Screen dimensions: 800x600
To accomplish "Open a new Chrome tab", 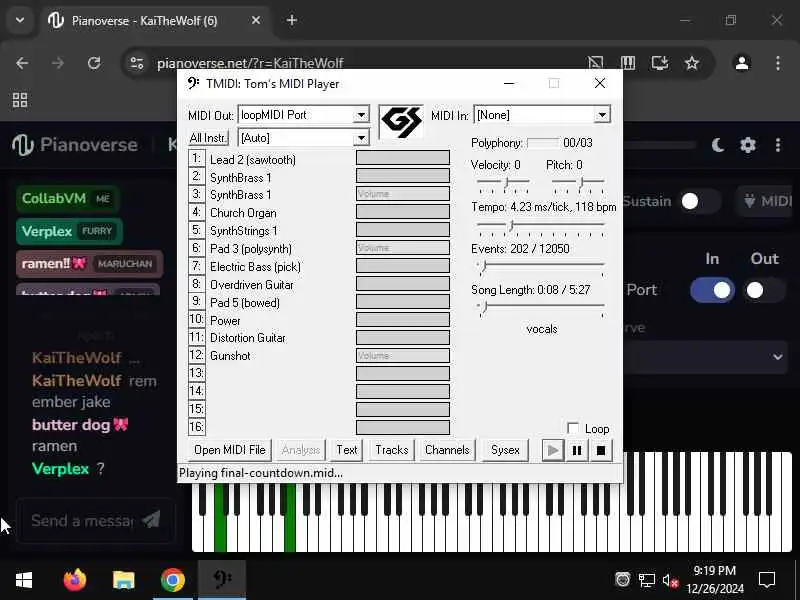I will click(x=292, y=20).
